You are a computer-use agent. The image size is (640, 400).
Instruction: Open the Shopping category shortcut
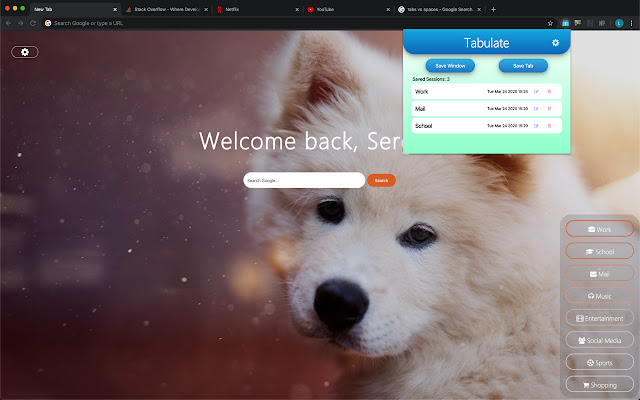[599, 384]
